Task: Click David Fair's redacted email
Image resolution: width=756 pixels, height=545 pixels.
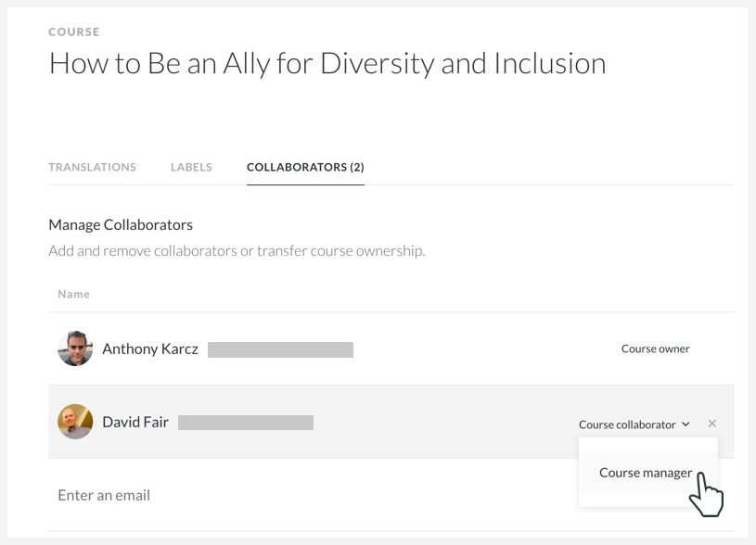Action: coord(246,423)
